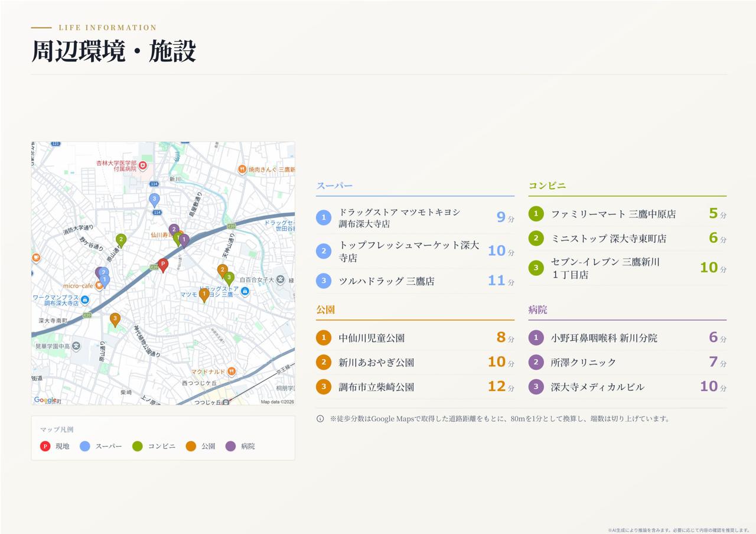Select orange park pin 3 on the map
The height and width of the screenshot is (534, 756).
(115, 320)
